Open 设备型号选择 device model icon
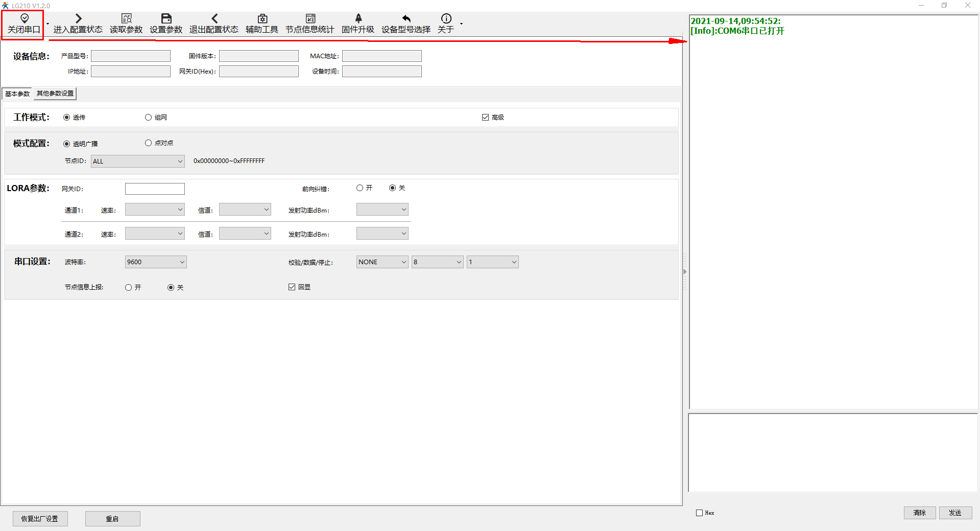 point(406,19)
